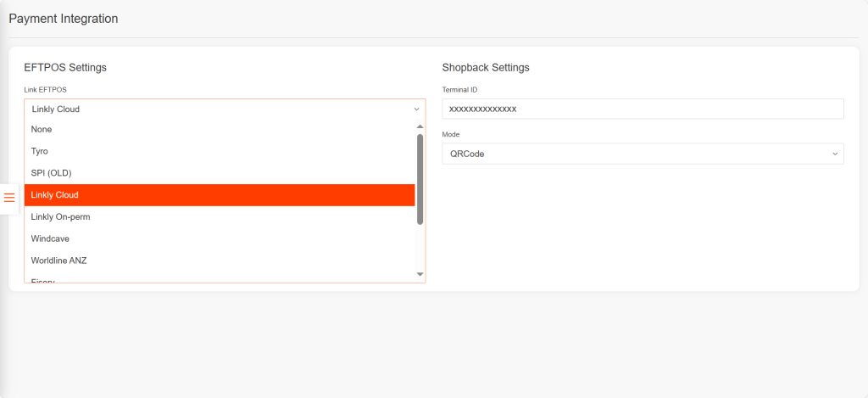Select None from the EFTPOS list
The height and width of the screenshot is (398, 868).
click(x=220, y=129)
